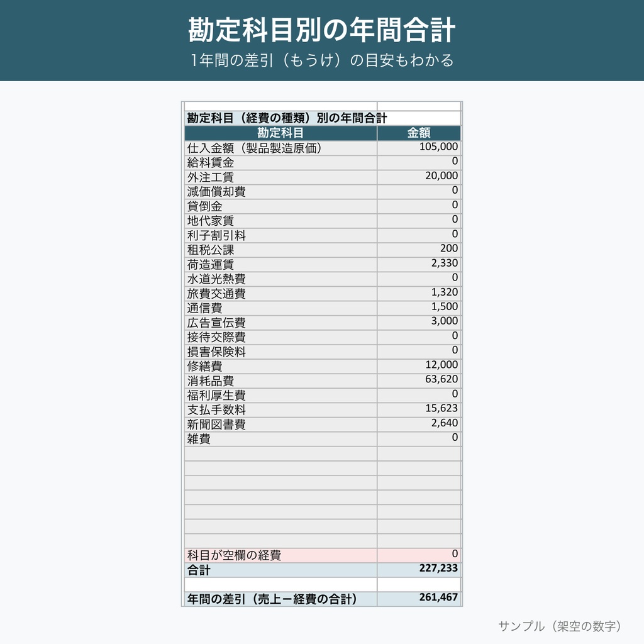This screenshot has width=644, height=644.
Task: Select the 105,000 amount cell
Action: pyautogui.click(x=418, y=148)
